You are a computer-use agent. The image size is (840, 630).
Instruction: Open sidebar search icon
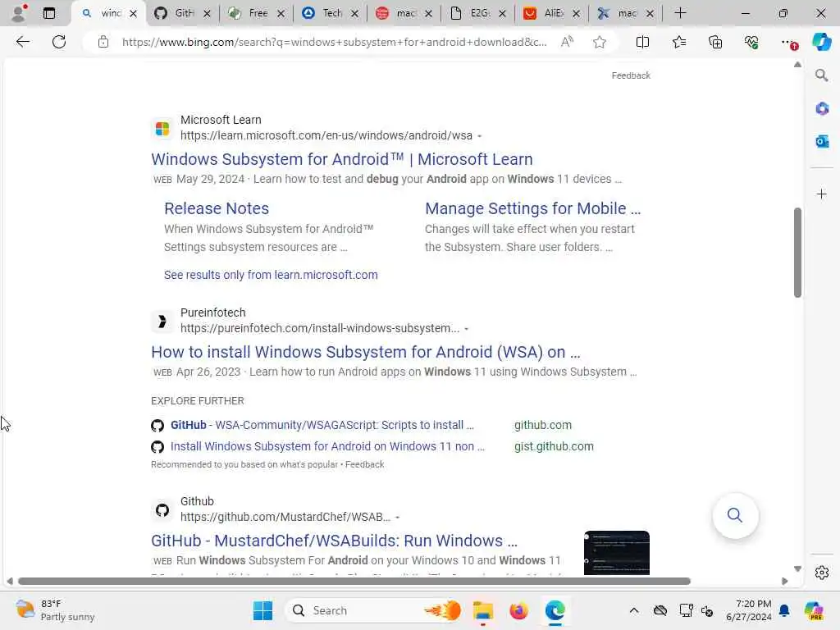[x=821, y=75]
